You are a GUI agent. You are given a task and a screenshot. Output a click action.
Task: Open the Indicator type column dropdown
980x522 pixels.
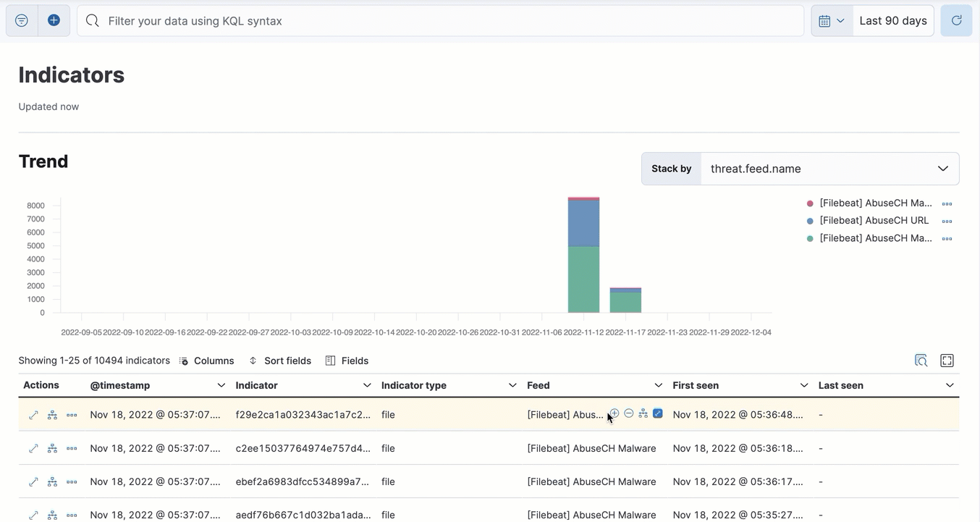512,385
